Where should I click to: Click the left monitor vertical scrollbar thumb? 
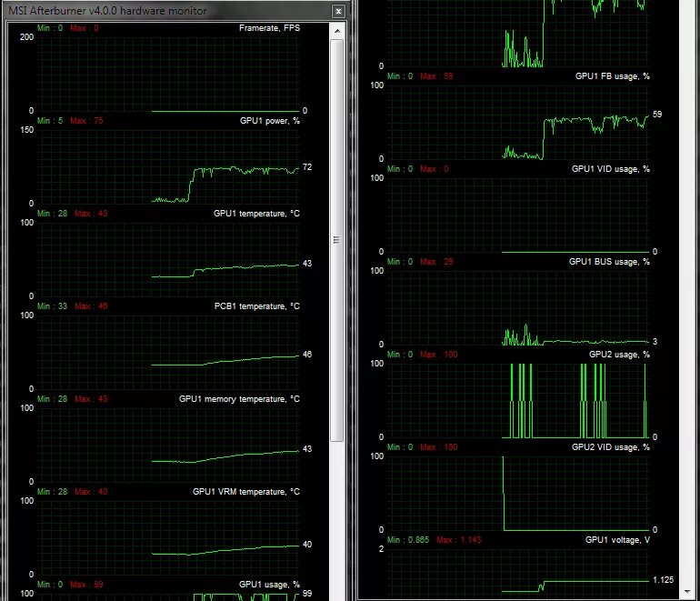337,240
